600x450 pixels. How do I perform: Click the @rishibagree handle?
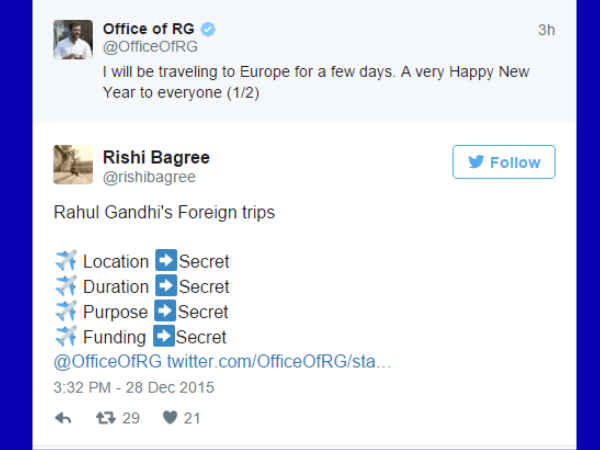(x=149, y=177)
